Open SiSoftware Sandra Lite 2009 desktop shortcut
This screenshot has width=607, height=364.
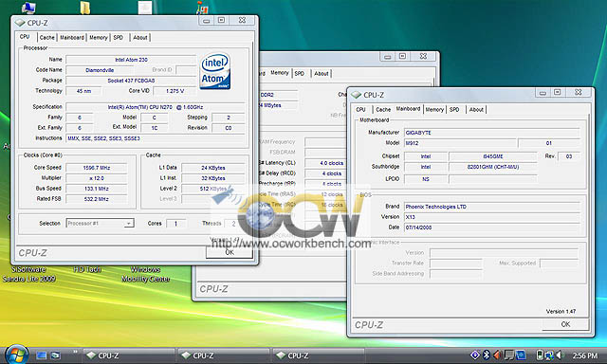(x=28, y=274)
